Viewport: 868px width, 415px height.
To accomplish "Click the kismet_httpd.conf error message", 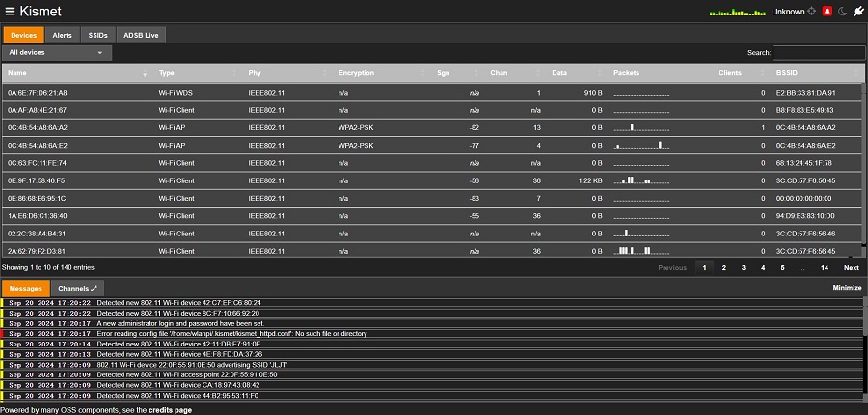I will pyautogui.click(x=231, y=334).
